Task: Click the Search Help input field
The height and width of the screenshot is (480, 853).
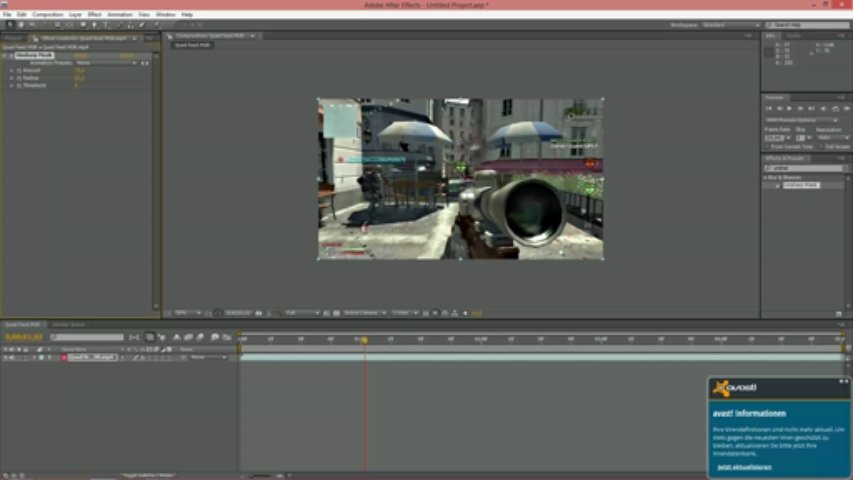Action: tap(809, 24)
